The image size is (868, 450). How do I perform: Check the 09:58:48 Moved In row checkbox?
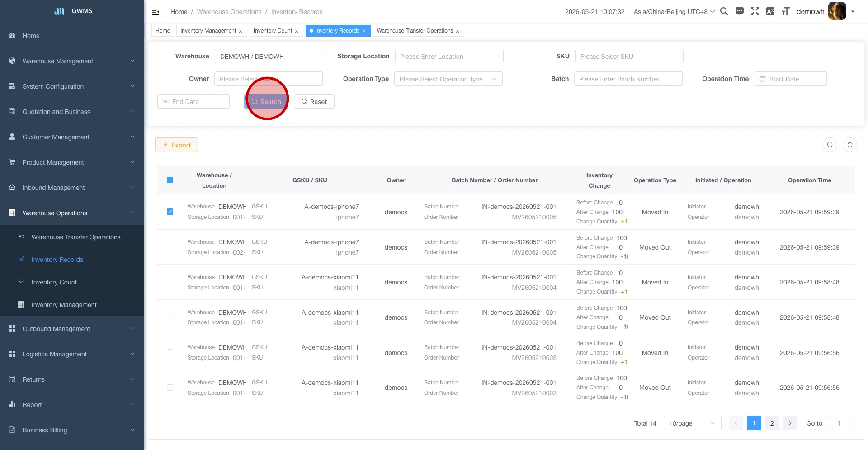click(170, 282)
